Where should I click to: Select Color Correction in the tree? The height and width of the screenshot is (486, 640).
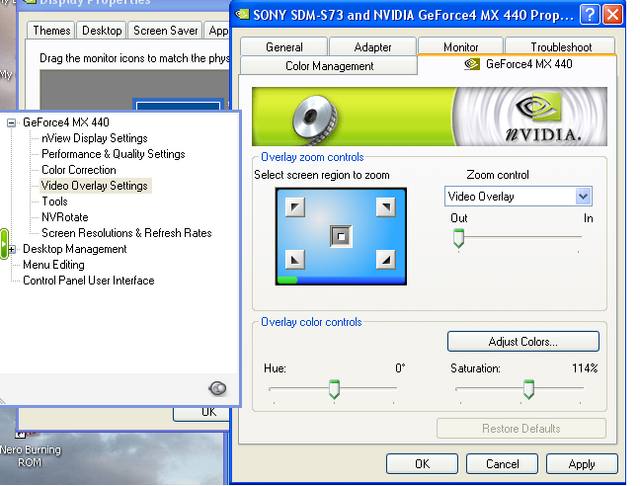click(x=79, y=170)
